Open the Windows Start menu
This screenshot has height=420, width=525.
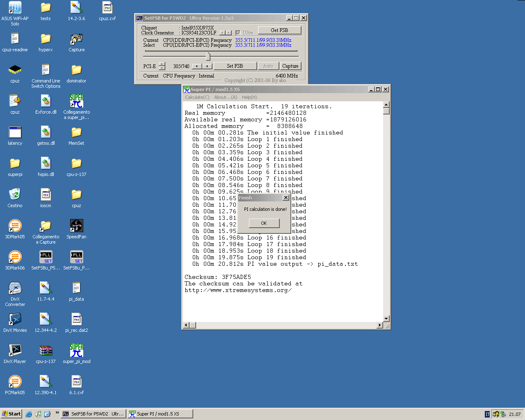11,414
